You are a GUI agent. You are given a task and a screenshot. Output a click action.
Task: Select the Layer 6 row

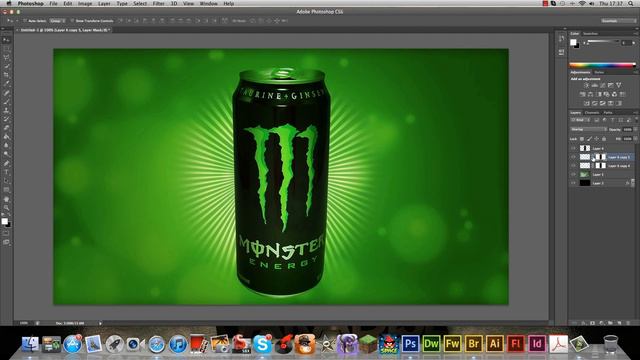point(602,149)
